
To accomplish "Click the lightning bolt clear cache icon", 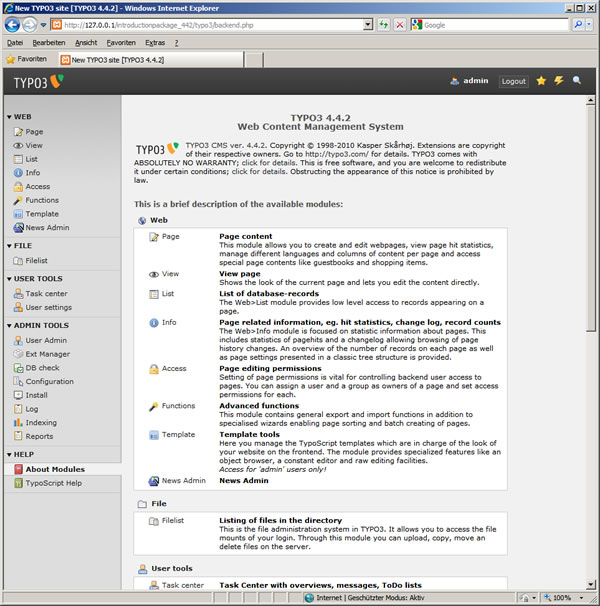I will (x=559, y=81).
